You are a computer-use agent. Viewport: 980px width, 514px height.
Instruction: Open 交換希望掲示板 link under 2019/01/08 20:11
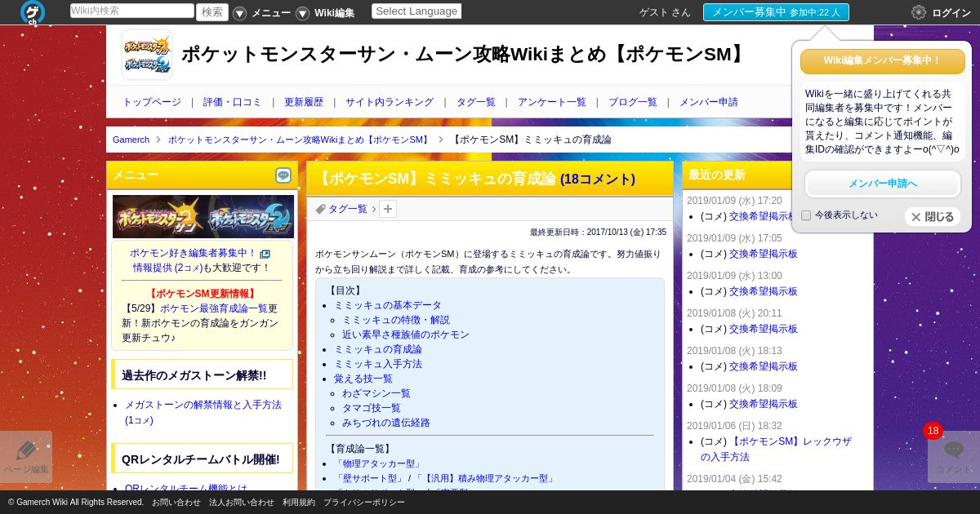[764, 329]
